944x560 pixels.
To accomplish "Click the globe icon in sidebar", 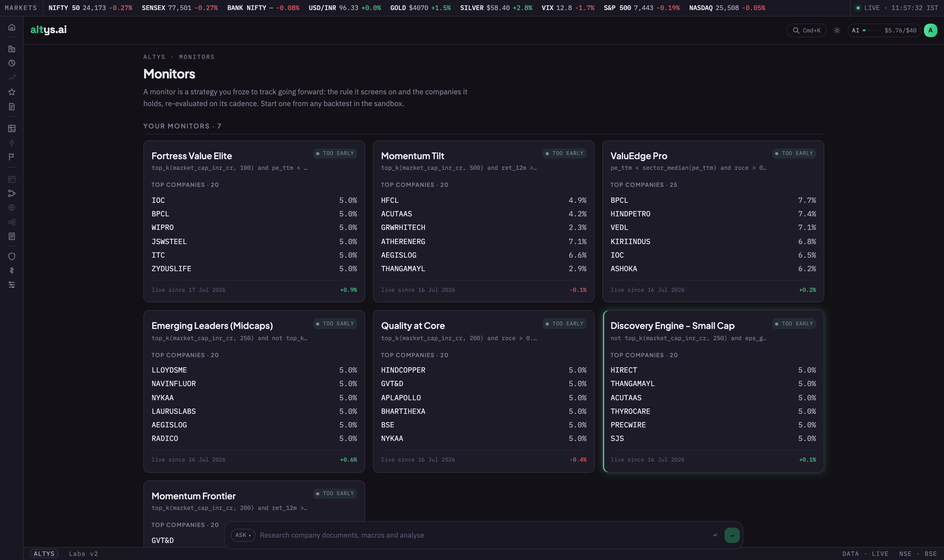I will (x=12, y=207).
